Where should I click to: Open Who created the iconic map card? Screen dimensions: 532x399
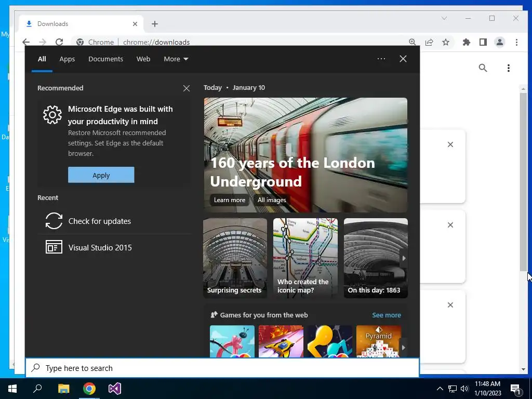click(305, 258)
